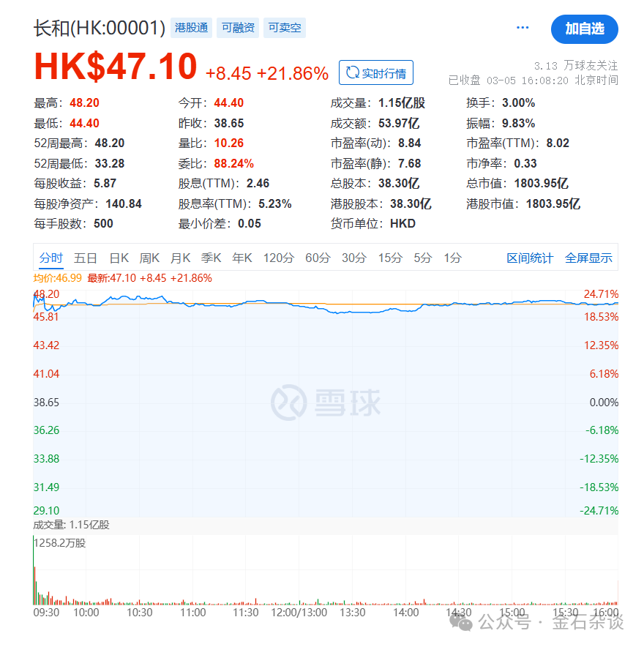Click the price HK$47.10

click(x=116, y=67)
